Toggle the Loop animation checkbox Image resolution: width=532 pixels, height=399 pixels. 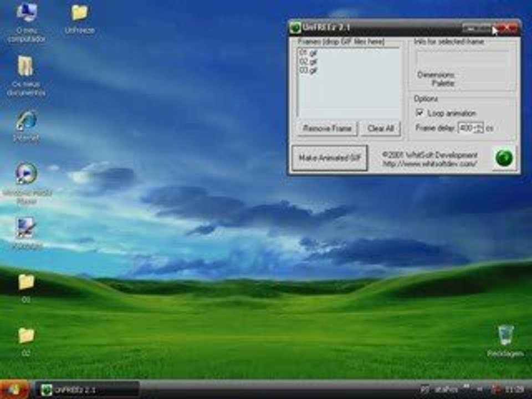[420, 112]
